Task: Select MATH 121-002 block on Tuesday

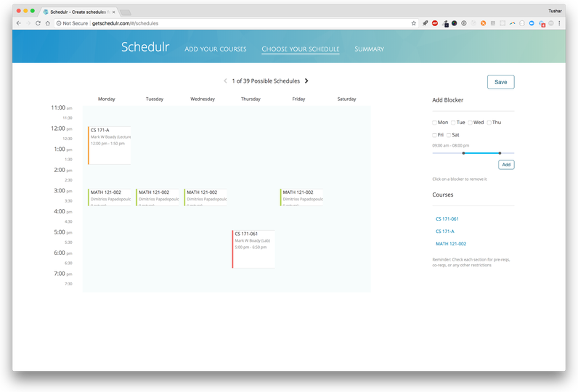Action: click(x=158, y=197)
